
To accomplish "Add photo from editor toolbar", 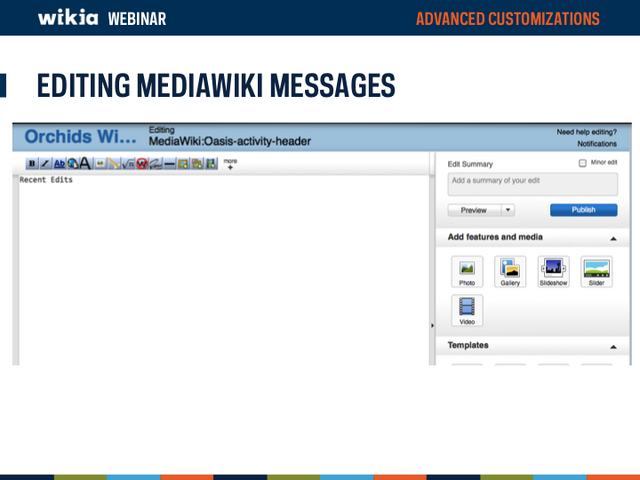I will pos(183,164).
